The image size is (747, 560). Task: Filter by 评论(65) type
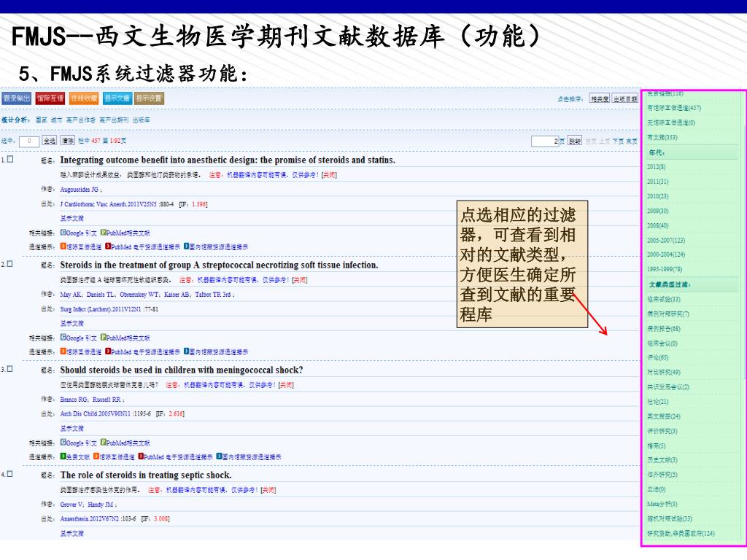658,357
